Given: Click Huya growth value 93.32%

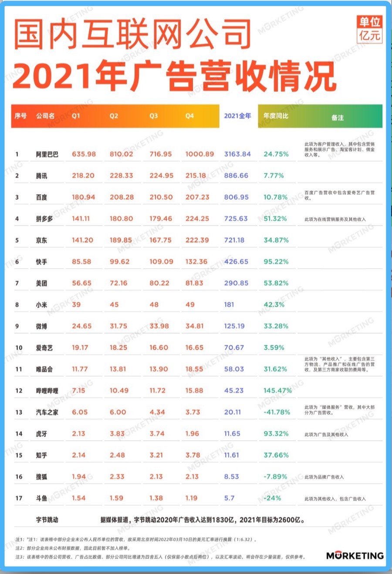Looking at the screenshot, I should [276, 434].
